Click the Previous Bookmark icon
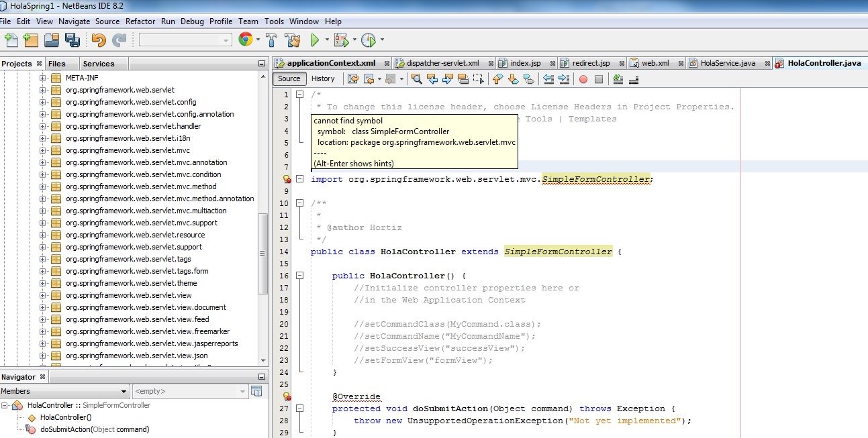Viewport: 868px width, 438px height. click(497, 79)
